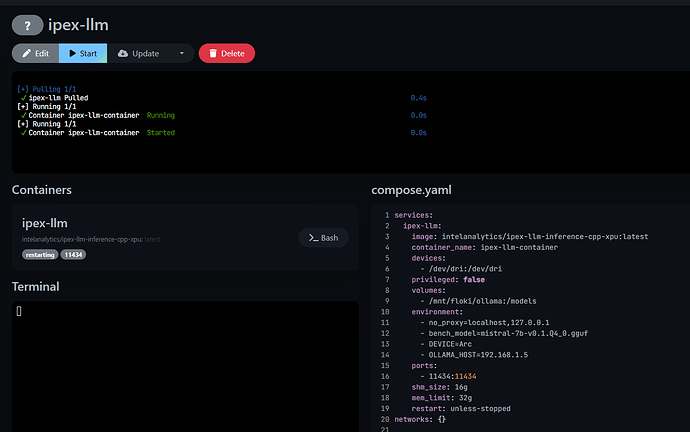Screen dimensions: 690x432
Task: Click the services: line
Action: tap(413, 215)
